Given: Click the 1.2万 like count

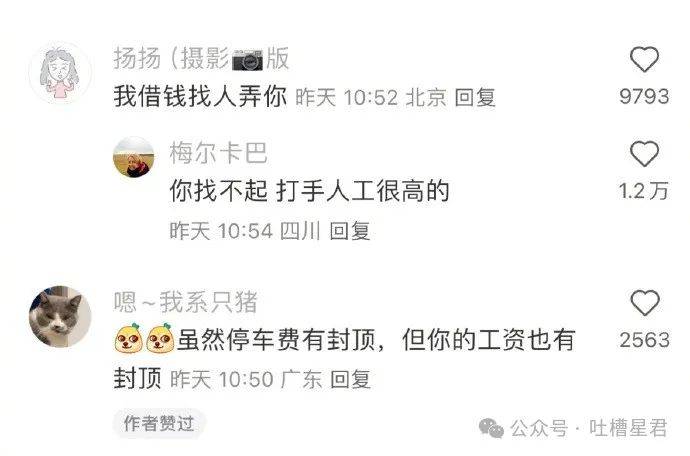Looking at the screenshot, I should tap(644, 191).
